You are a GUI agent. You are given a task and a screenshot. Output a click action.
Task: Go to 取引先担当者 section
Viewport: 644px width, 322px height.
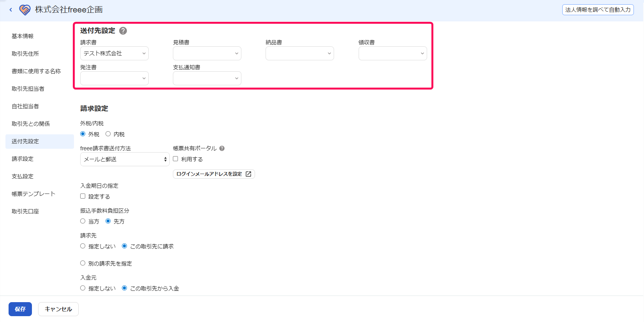tap(40, 89)
